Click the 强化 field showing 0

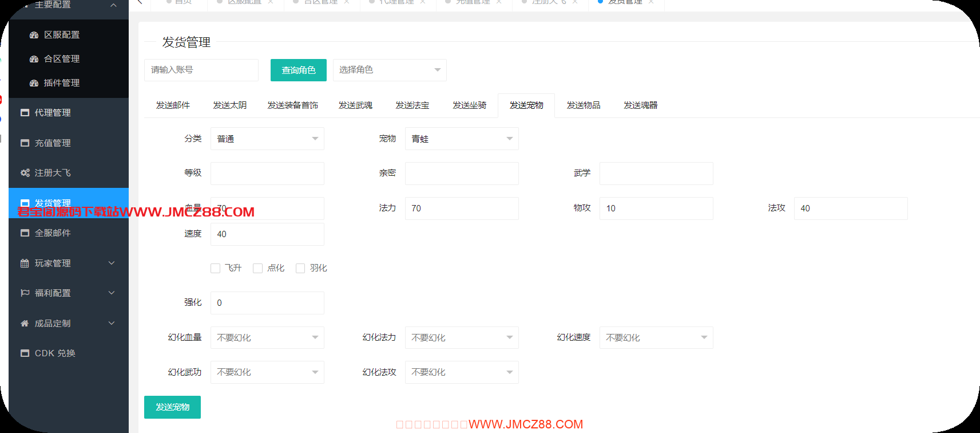[x=267, y=303]
